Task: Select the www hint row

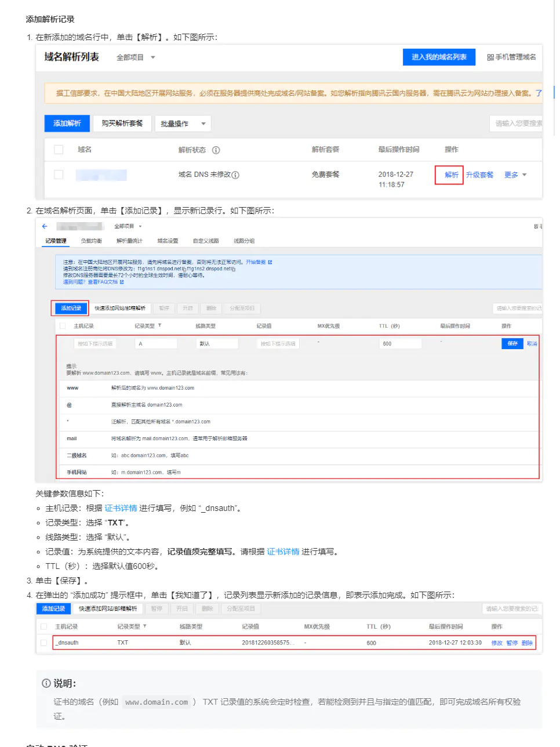Action: click(x=299, y=388)
